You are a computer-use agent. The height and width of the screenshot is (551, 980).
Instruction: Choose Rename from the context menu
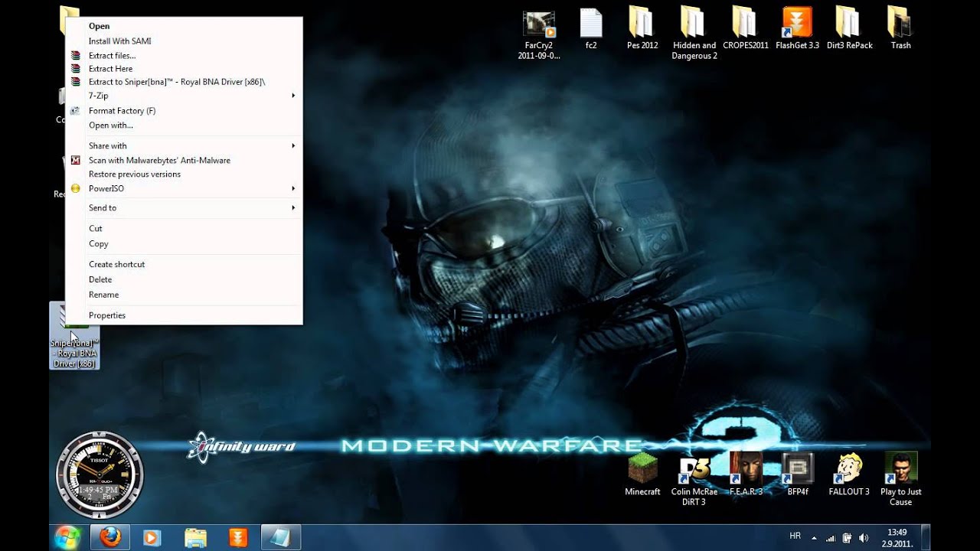tap(184, 295)
